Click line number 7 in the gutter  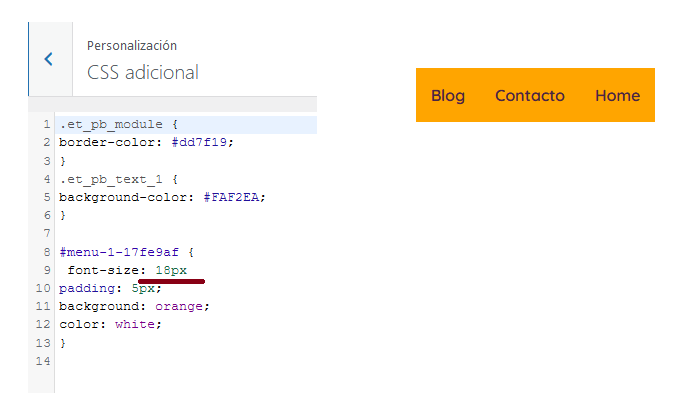point(47,234)
